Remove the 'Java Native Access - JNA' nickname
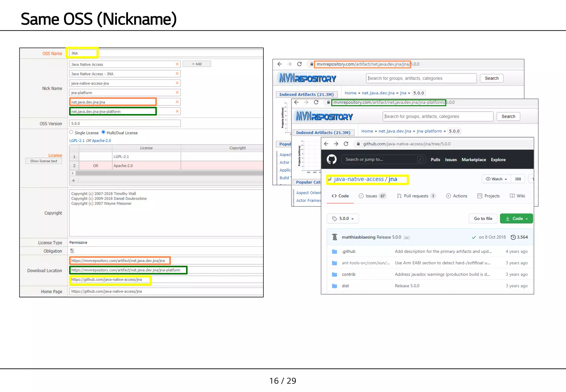 (x=177, y=74)
